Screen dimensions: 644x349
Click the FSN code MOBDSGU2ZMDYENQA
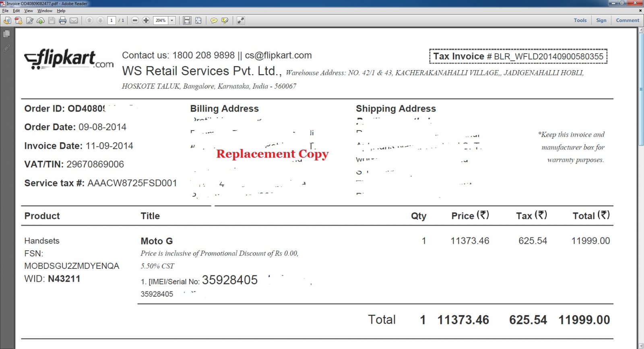click(72, 266)
